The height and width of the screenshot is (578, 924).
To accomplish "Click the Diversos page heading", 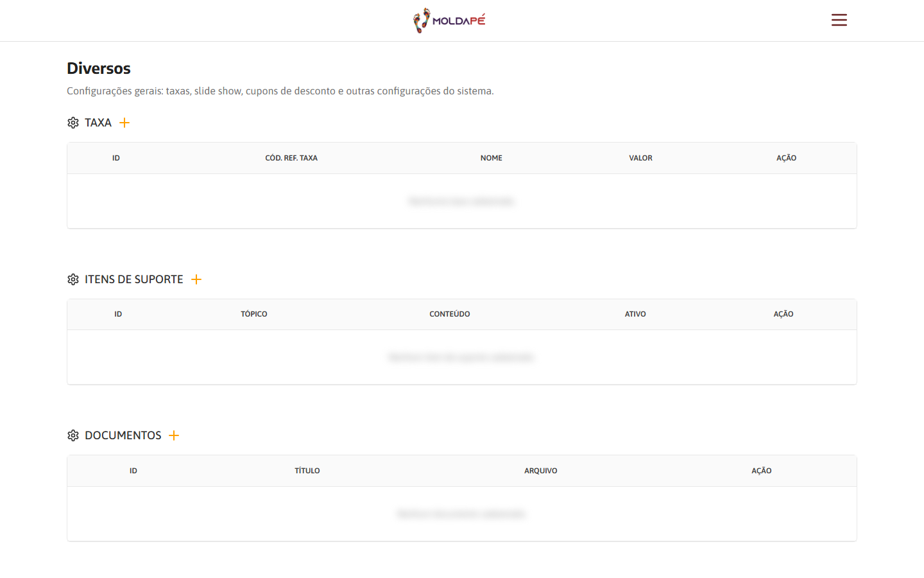I will point(99,69).
